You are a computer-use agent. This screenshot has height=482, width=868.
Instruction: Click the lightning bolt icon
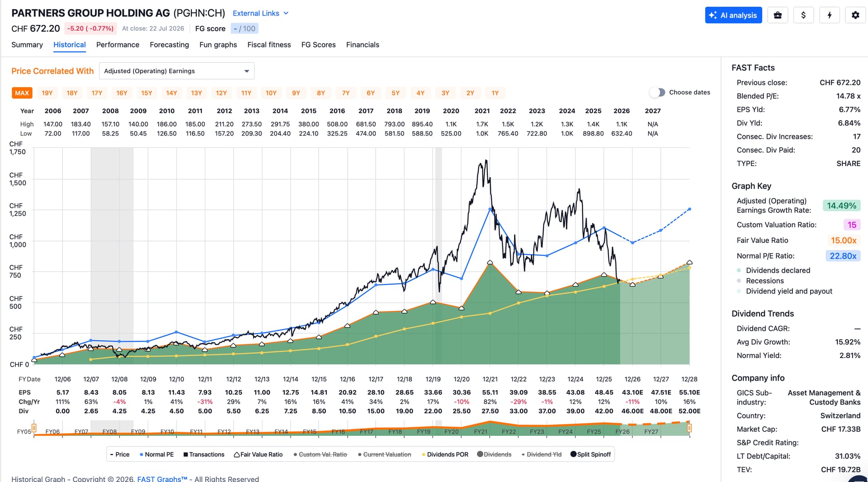[x=830, y=15]
